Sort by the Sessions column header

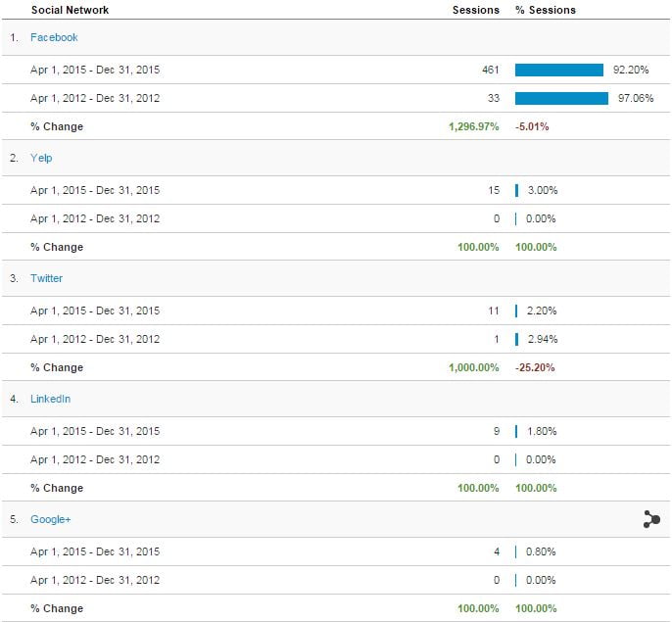[475, 10]
